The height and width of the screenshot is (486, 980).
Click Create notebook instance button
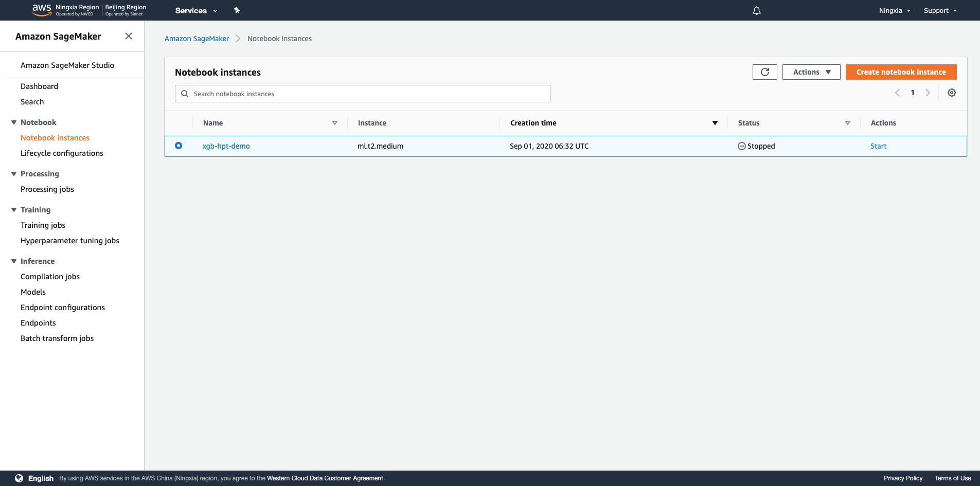tap(901, 72)
